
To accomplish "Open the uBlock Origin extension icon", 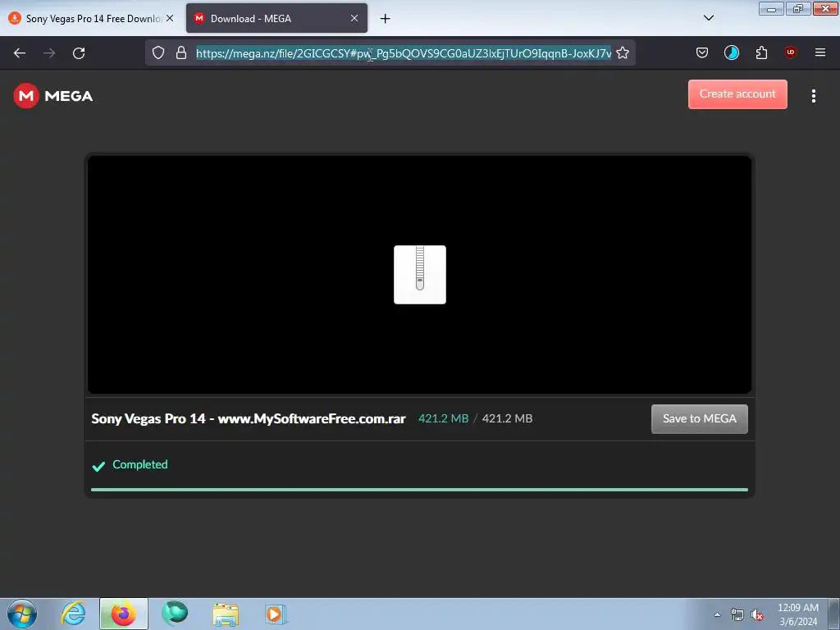I will click(x=790, y=52).
